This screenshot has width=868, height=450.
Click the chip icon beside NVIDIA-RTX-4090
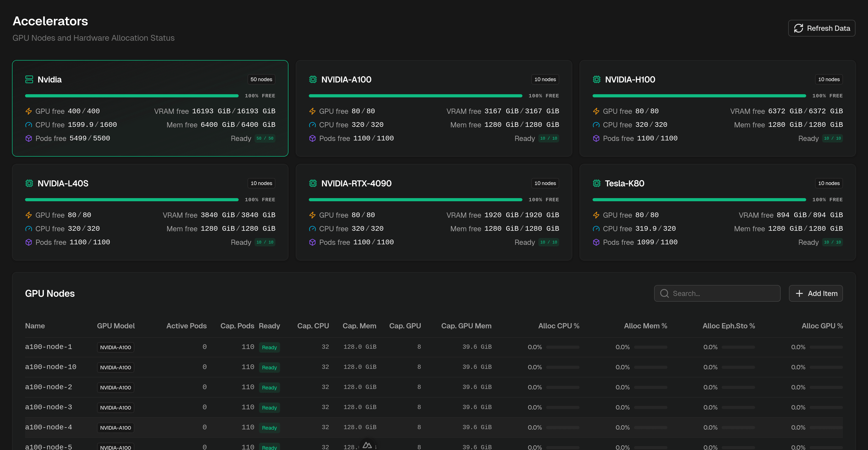[313, 183]
